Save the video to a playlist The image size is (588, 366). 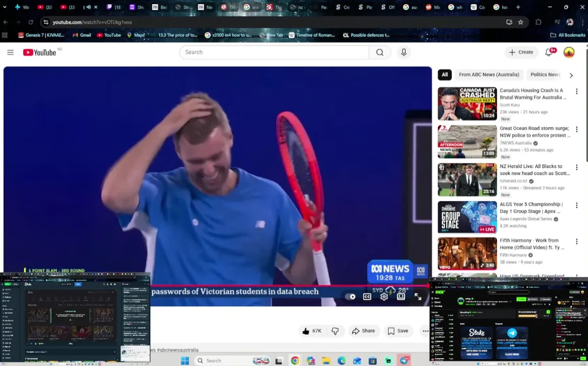point(398,331)
